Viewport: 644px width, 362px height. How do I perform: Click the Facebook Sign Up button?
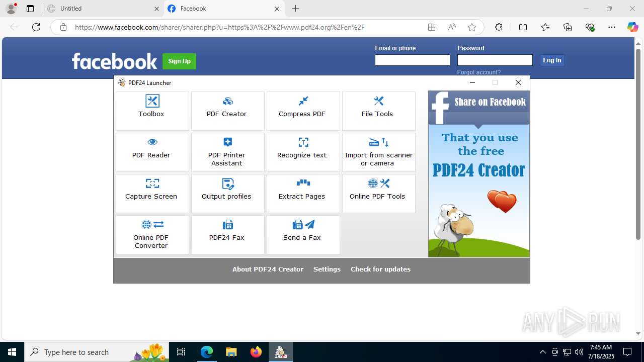click(179, 61)
